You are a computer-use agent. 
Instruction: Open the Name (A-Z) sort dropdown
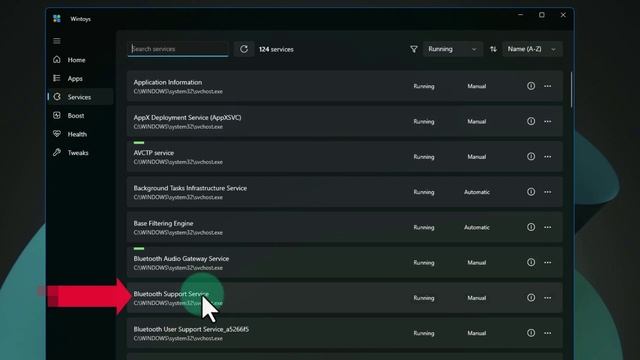[x=532, y=49]
